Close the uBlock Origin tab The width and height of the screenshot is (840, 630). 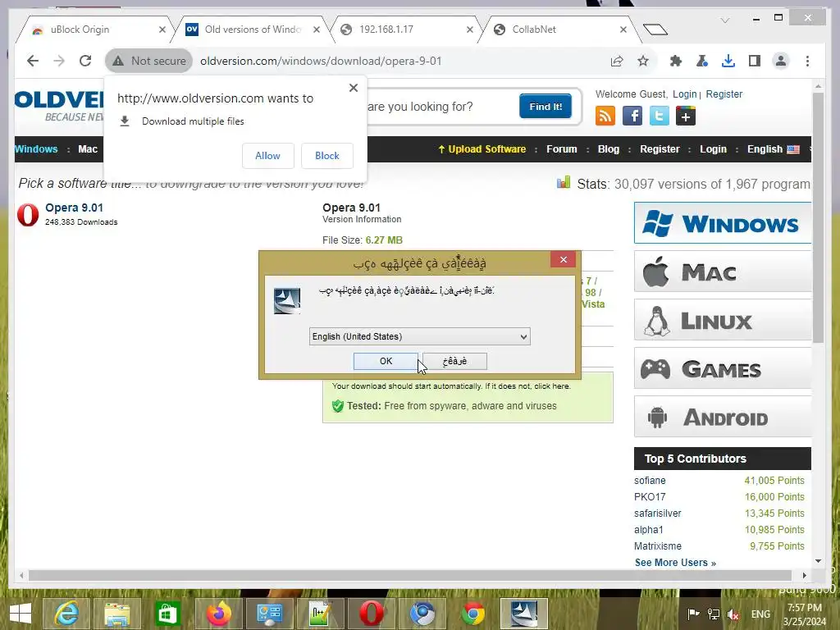pos(162,30)
